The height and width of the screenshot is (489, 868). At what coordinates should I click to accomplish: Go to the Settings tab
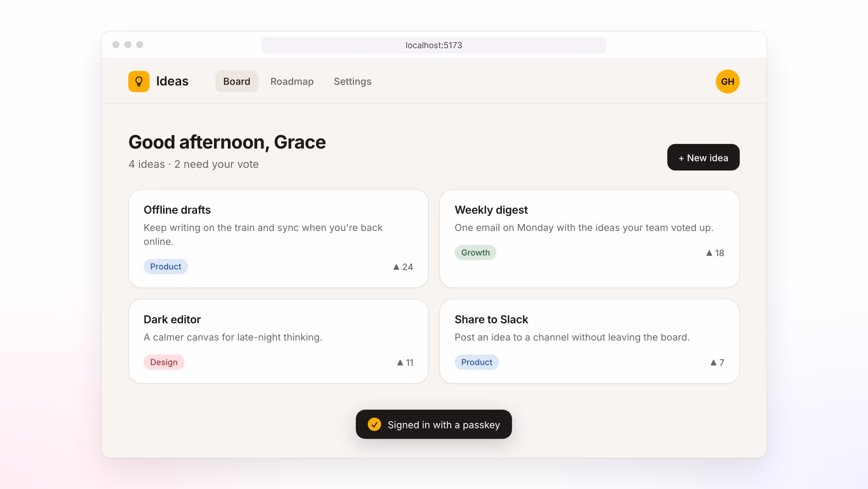[353, 81]
